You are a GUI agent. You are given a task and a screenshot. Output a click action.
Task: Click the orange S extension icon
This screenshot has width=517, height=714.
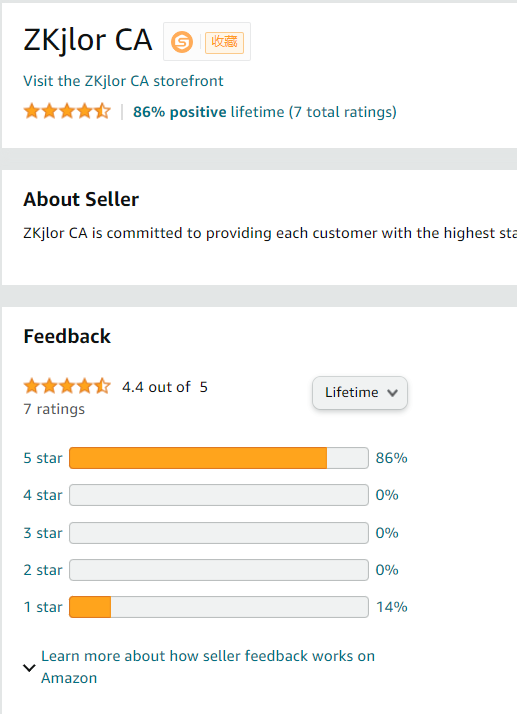(x=182, y=42)
